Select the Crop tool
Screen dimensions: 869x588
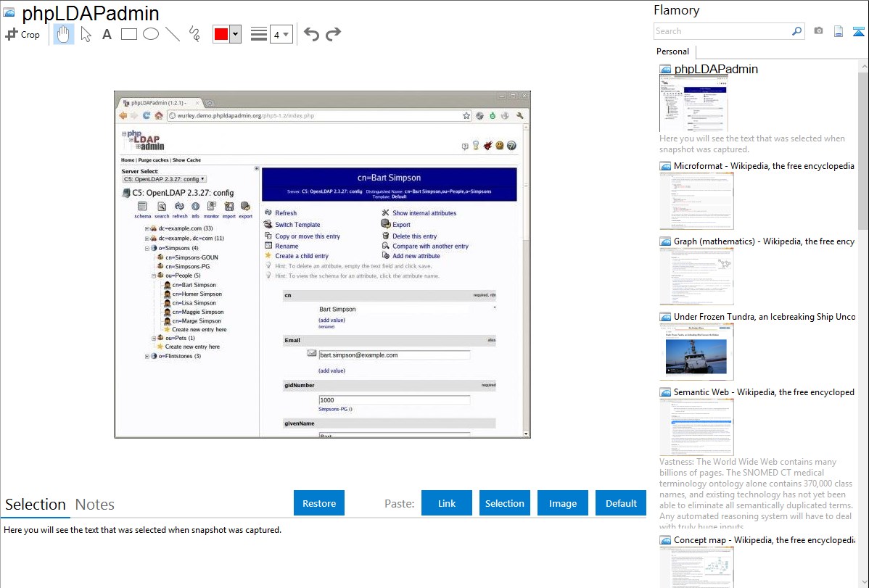[x=22, y=34]
